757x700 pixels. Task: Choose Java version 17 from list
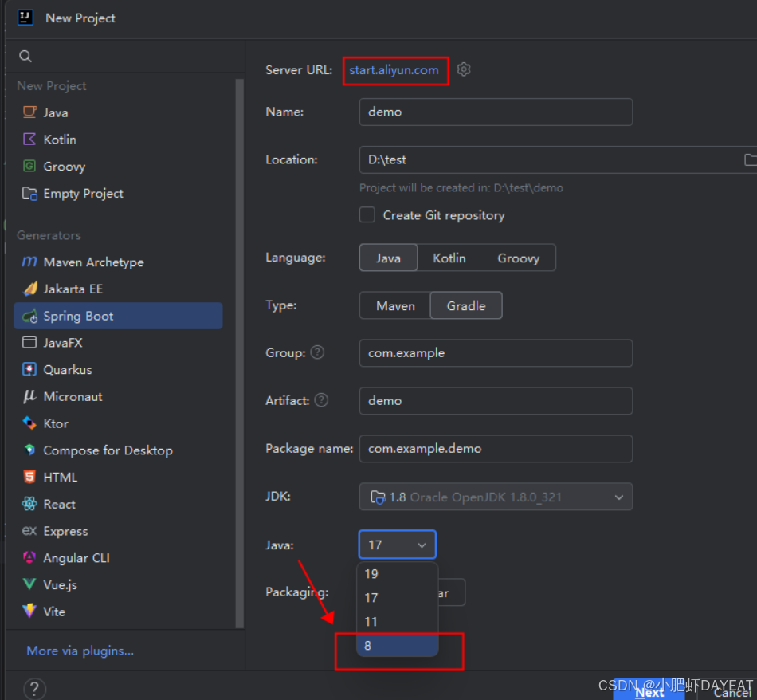click(397, 598)
